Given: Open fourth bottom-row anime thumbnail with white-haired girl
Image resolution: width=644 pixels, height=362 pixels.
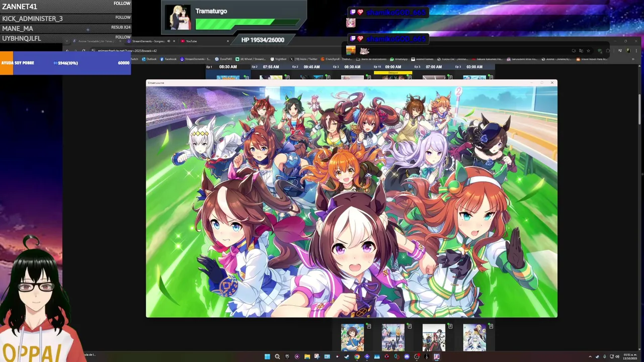Looking at the screenshot, I should pyautogui.click(x=474, y=337).
